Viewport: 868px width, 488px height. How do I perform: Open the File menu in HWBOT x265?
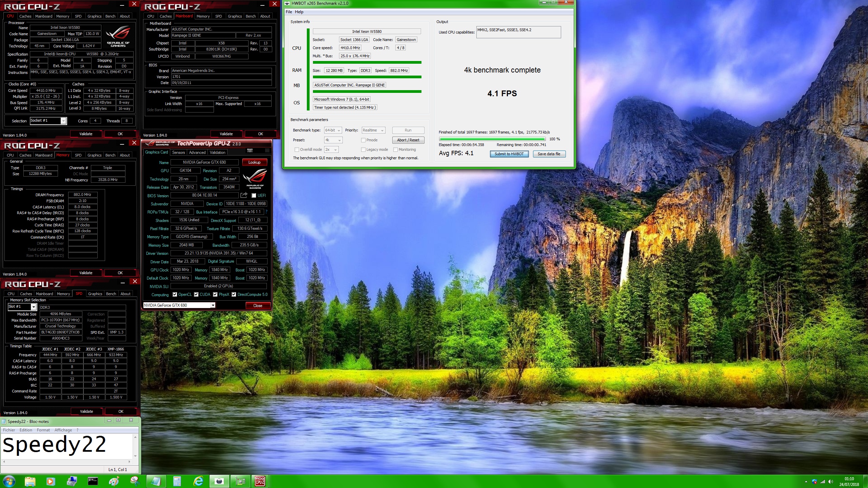point(289,12)
